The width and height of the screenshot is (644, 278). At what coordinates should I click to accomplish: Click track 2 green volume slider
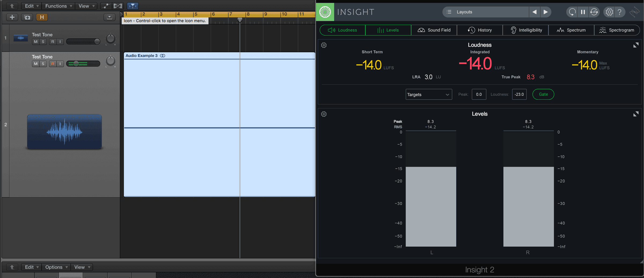click(83, 64)
